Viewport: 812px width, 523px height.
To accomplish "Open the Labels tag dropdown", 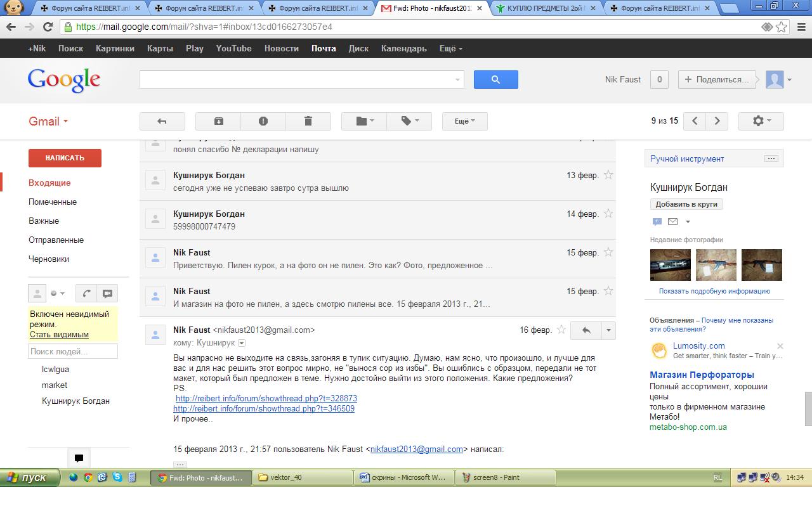I will tap(409, 121).
